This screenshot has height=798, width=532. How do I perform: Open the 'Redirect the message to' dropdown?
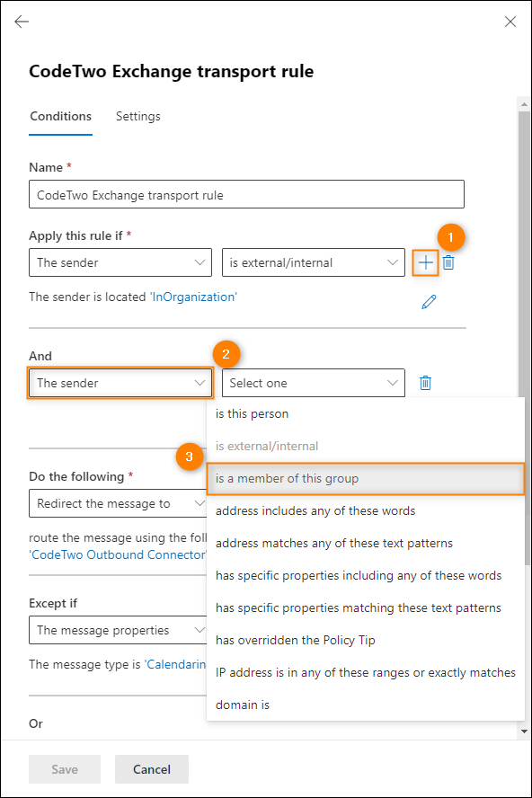click(118, 503)
